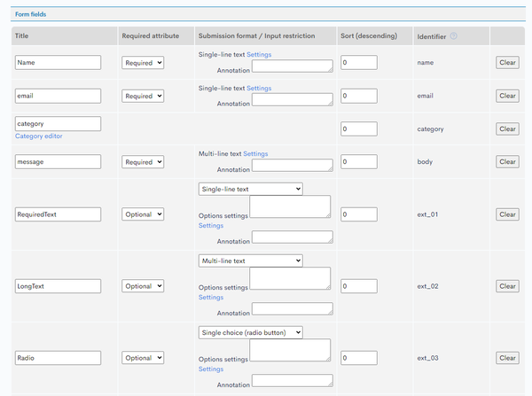Open Optional dropdown for LongText row
Image resolution: width=532 pixels, height=396 pixels.
[x=143, y=286]
